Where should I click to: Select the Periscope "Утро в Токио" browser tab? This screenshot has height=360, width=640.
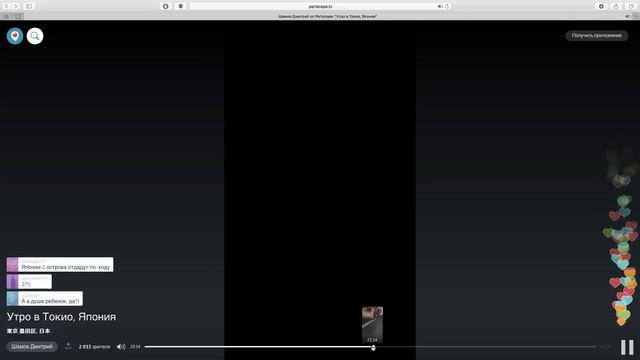click(x=327, y=16)
